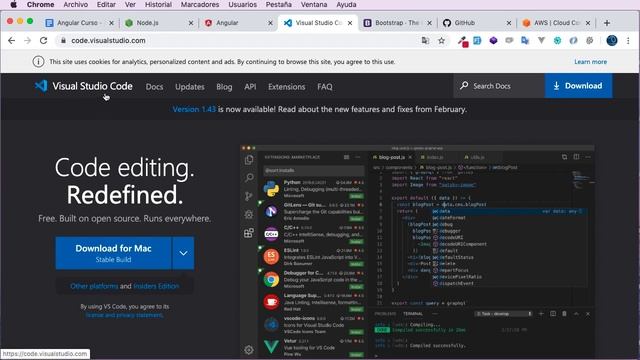Click the magnifier icon in Search Docs
This screenshot has width=640, height=360.
pyautogui.click(x=464, y=86)
